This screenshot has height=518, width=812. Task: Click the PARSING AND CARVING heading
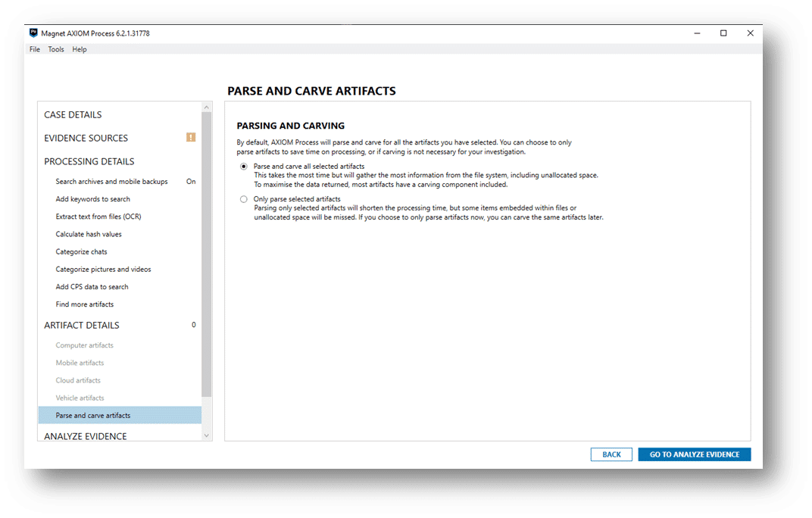click(291, 126)
